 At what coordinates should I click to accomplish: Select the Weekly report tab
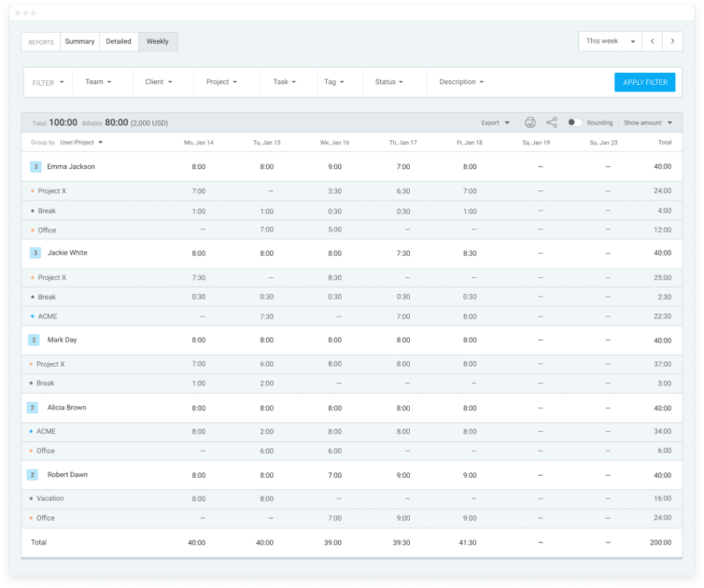158,41
